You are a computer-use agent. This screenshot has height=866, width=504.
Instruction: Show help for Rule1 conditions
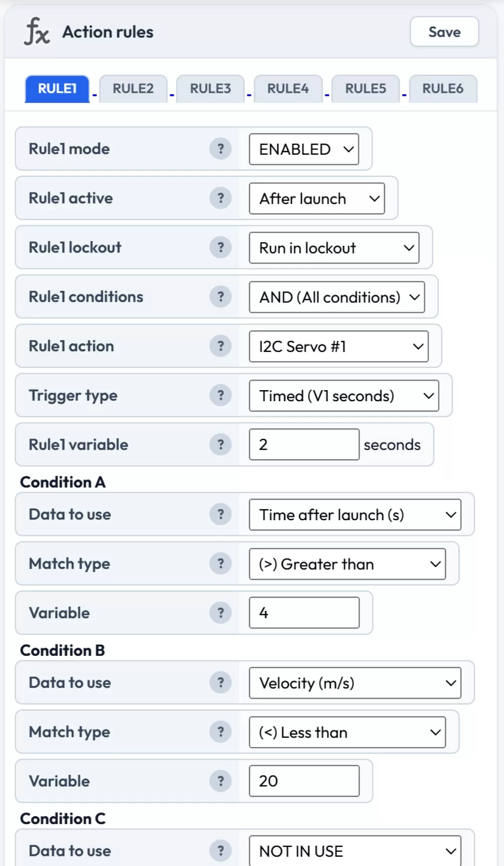(x=220, y=297)
